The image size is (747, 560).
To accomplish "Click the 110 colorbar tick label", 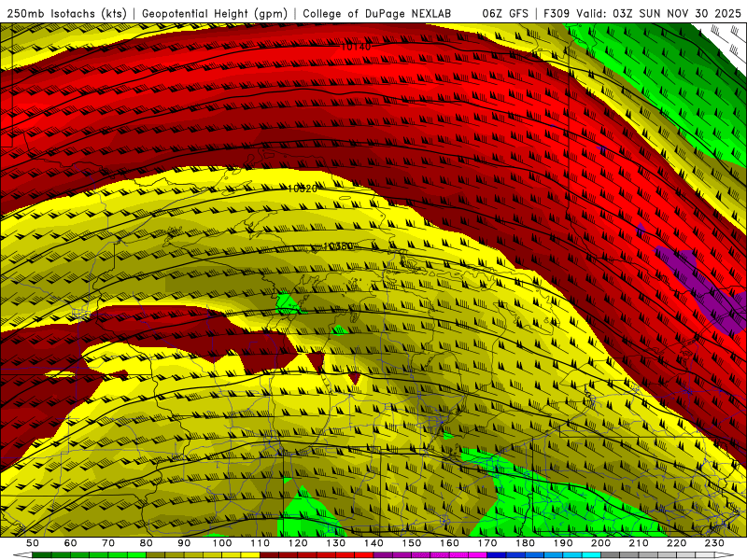I will coord(260,543).
